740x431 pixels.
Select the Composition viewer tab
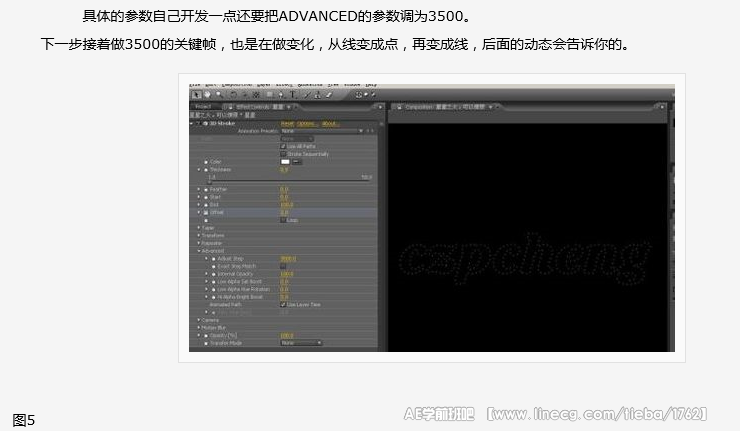pyautogui.click(x=445, y=107)
